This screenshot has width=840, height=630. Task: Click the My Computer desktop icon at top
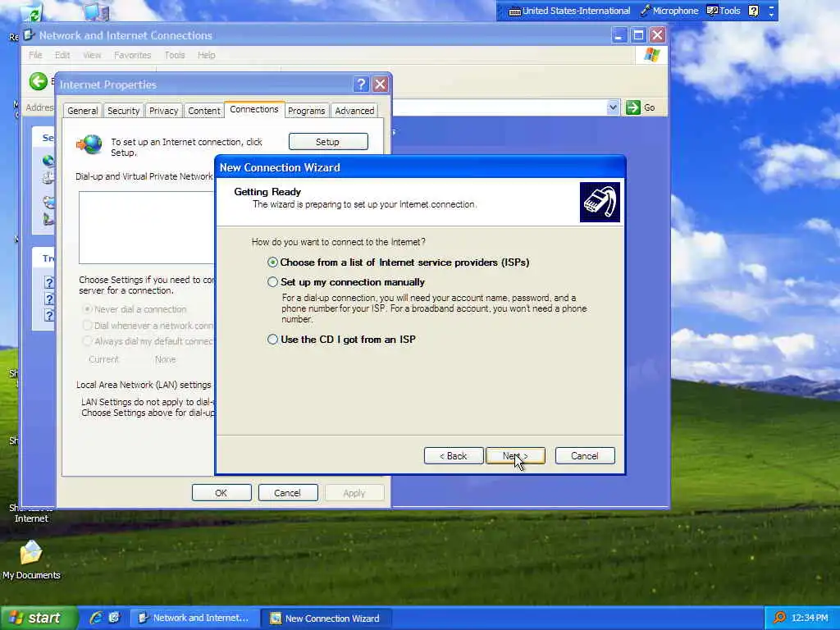point(97,11)
